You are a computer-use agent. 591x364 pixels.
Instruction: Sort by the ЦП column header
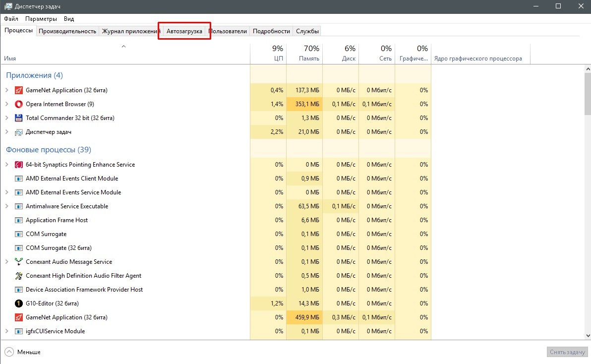pos(268,54)
